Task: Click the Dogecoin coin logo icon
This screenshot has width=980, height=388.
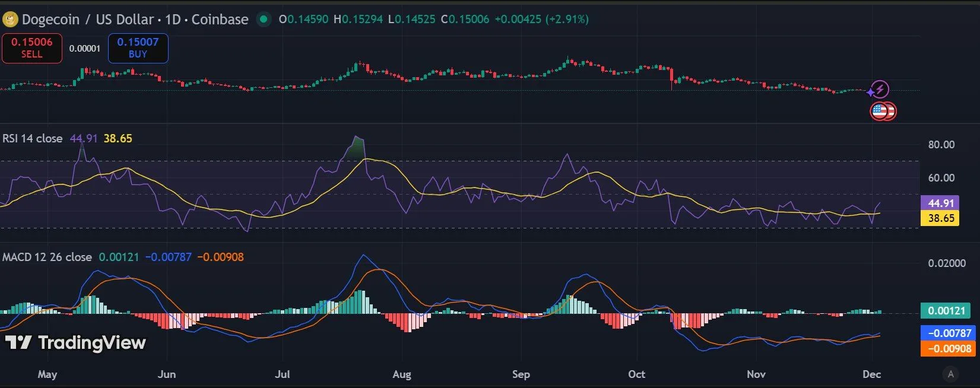Action: click(10, 20)
